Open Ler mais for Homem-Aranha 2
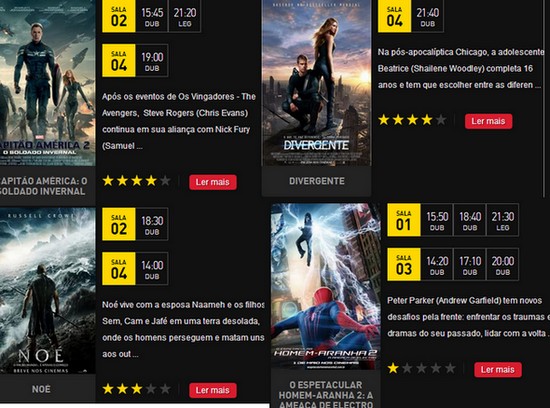 coord(498,369)
